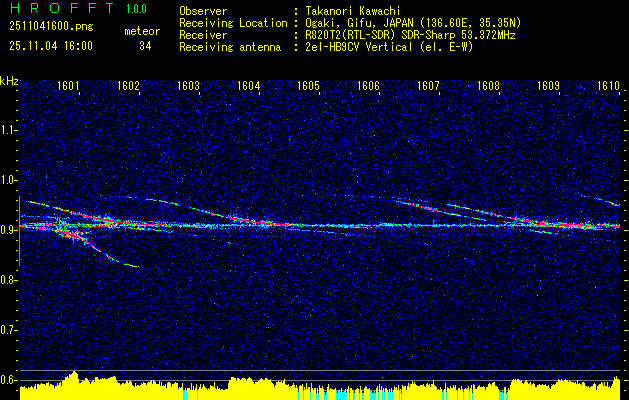Click the Observer label
629x400 pixels.
(203, 11)
